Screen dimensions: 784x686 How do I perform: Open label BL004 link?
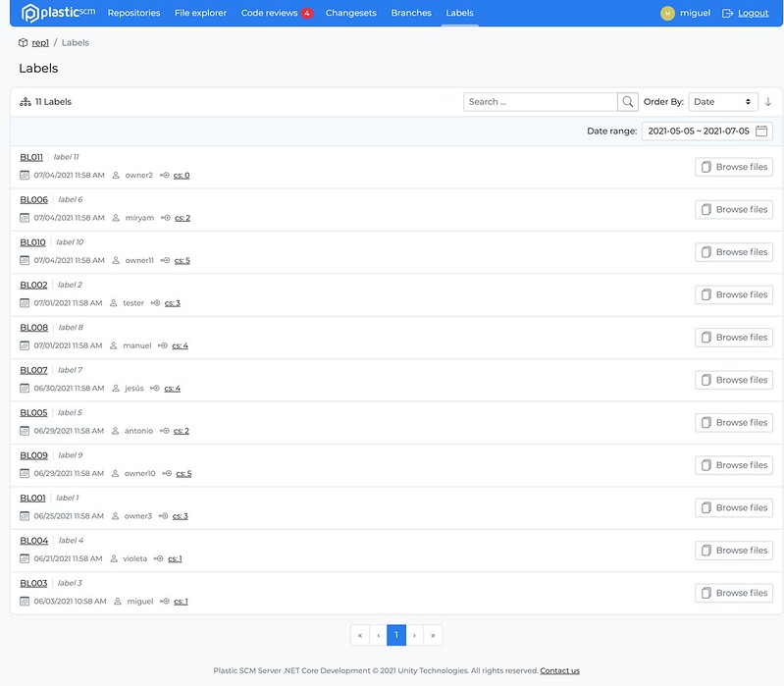tap(34, 541)
